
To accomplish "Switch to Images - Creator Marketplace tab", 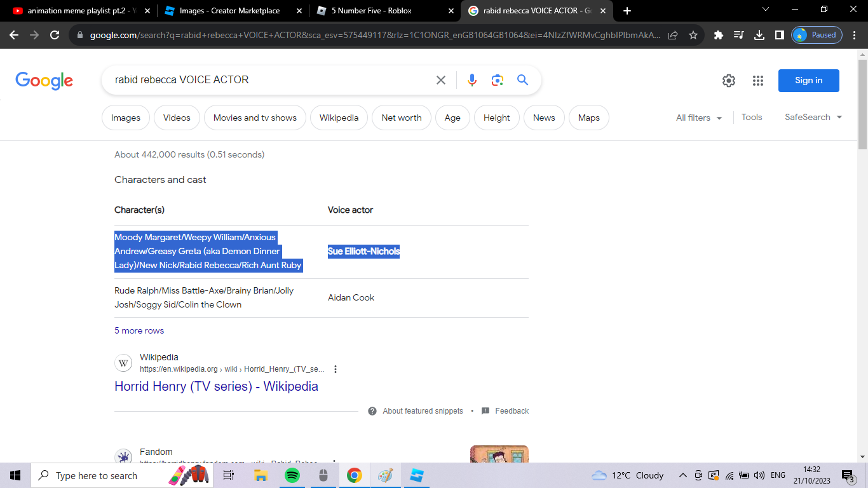I will coord(232,11).
